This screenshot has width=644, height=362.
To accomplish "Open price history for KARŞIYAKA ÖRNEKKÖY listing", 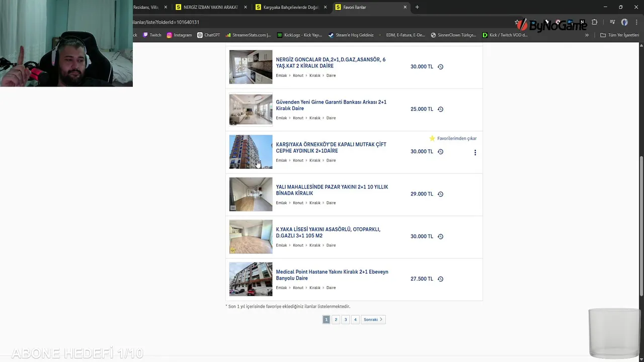I will (440, 152).
